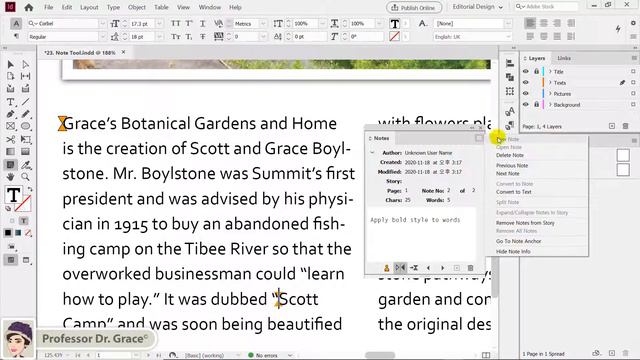
Task: Toggle Paragraph Formatting Controls button
Action: (16, 36)
